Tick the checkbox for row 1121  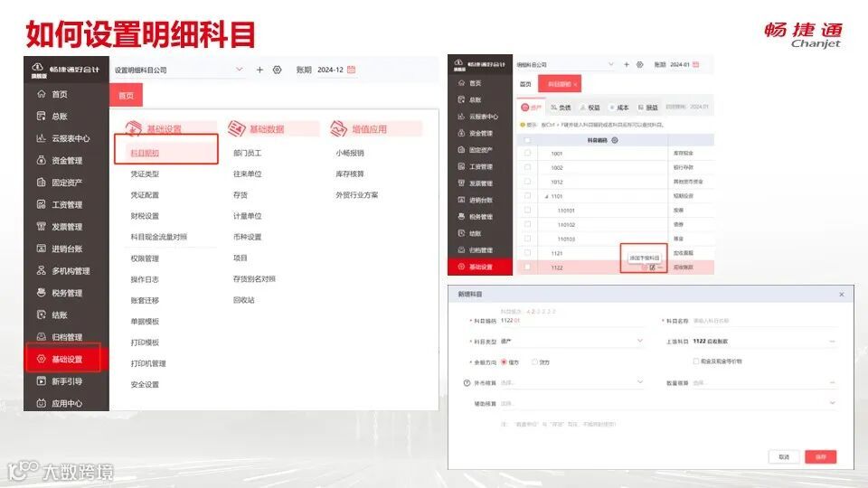(x=527, y=253)
